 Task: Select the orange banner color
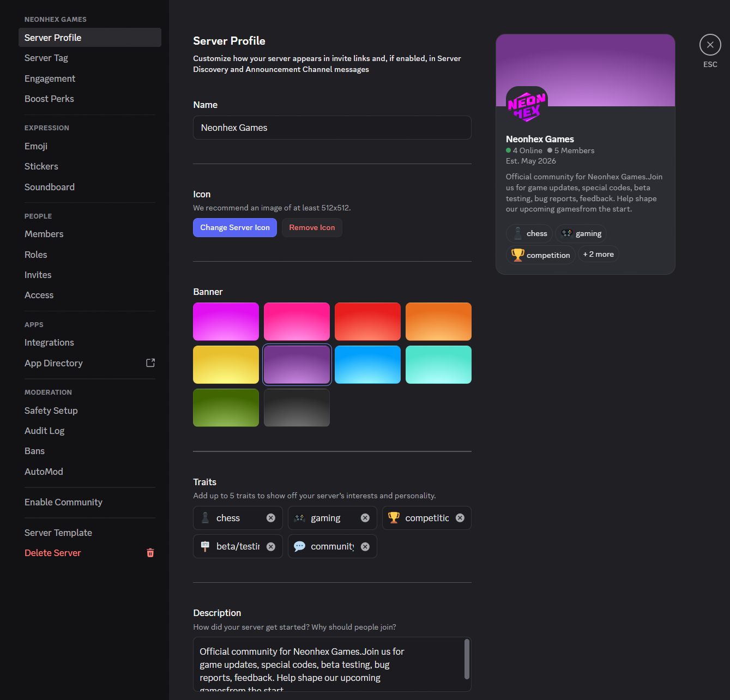pyautogui.click(x=438, y=322)
